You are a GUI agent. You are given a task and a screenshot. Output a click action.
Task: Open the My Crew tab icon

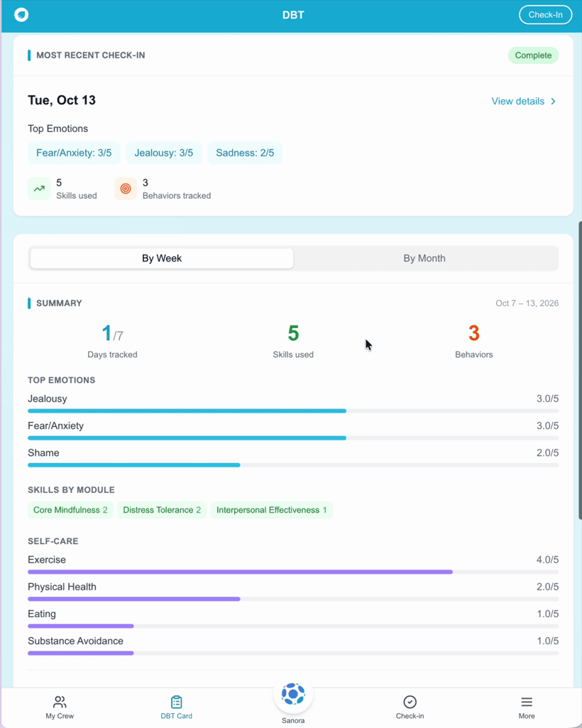tap(60, 702)
